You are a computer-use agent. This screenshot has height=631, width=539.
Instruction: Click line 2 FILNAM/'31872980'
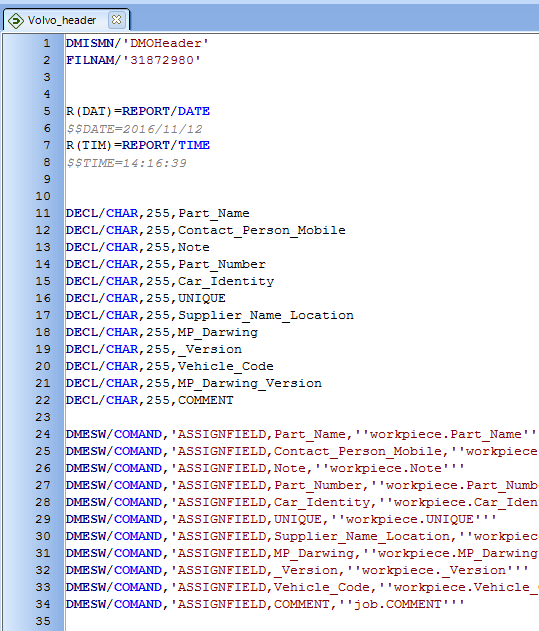[x=133, y=60]
